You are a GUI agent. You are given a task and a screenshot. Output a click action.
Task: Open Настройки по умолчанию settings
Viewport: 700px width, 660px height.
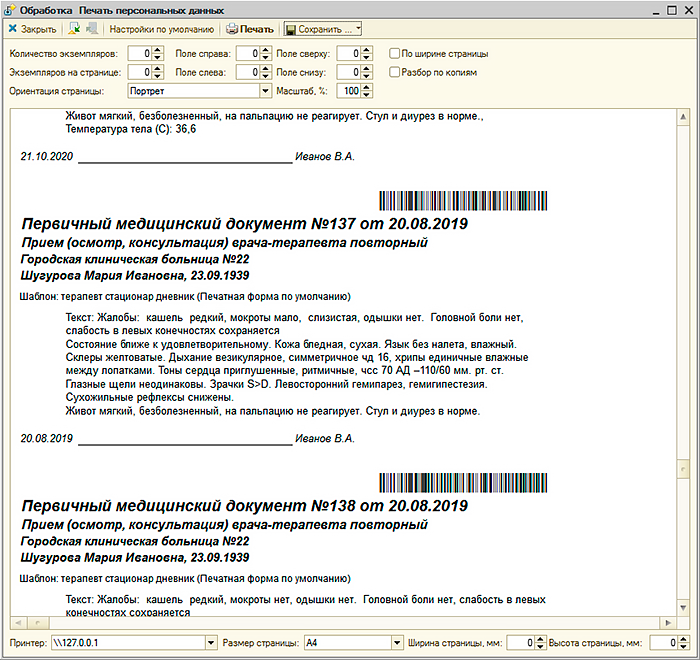[x=161, y=29]
